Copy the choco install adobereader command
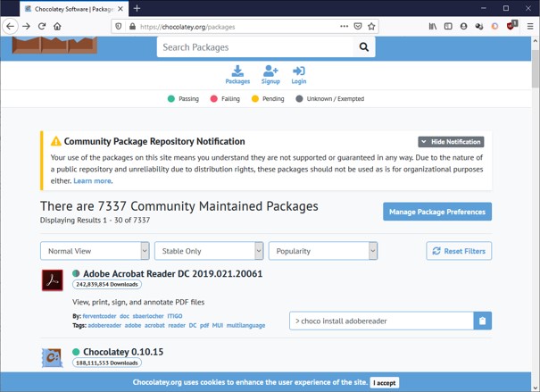540x392 pixels. 482,321
